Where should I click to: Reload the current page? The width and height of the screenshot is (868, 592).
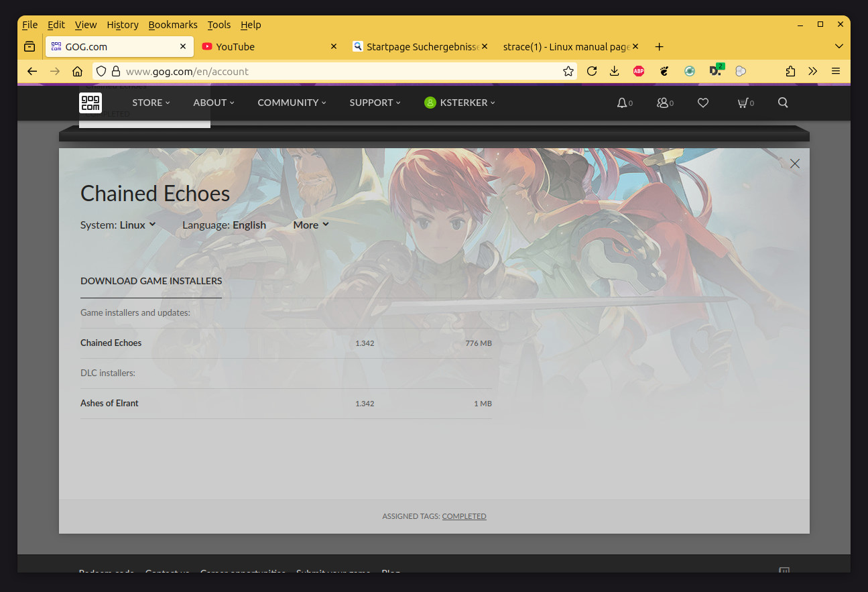click(592, 71)
